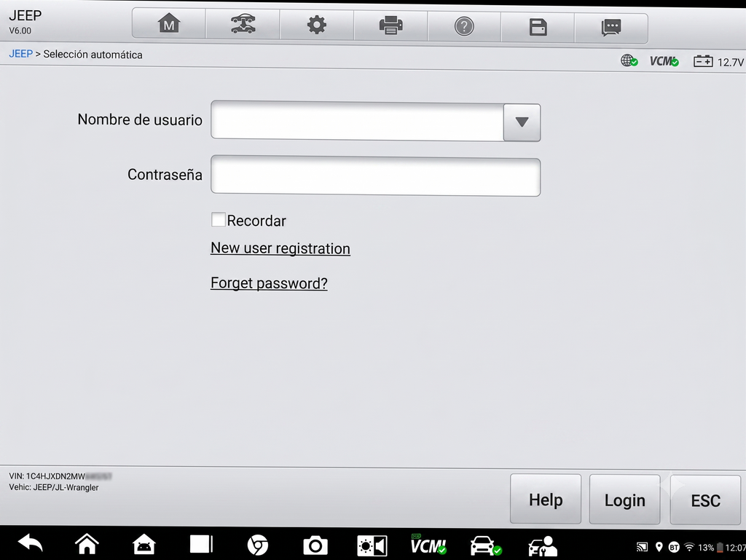Image resolution: width=746 pixels, height=560 pixels.
Task: Click the Wi-Fi status icon
Action: tap(689, 548)
